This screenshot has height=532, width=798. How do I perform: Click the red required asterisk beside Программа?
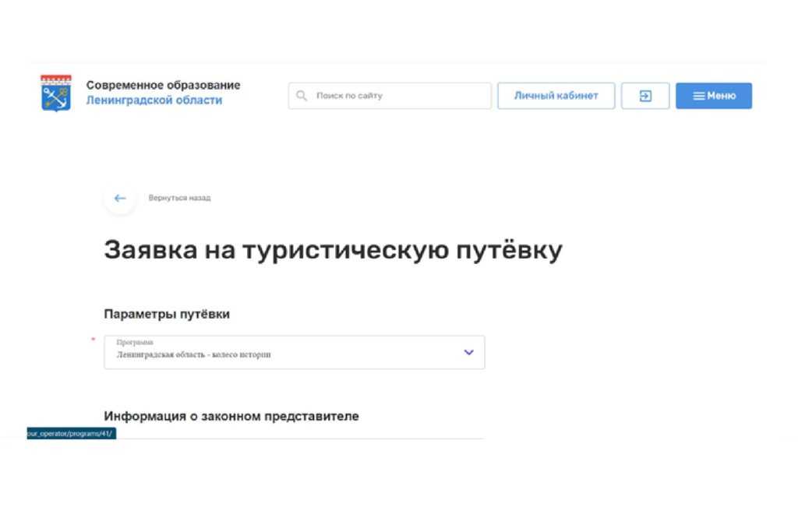[x=94, y=340]
